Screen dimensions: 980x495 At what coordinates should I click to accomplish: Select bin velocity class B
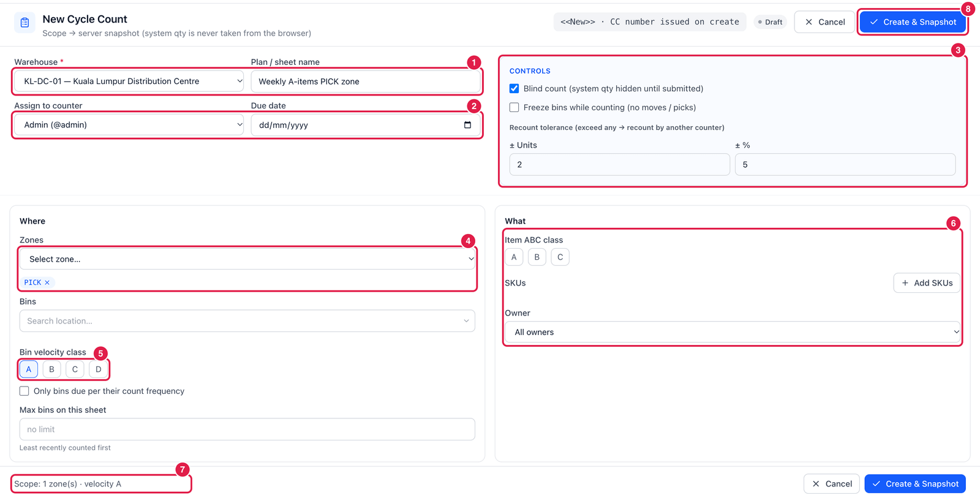coord(52,369)
